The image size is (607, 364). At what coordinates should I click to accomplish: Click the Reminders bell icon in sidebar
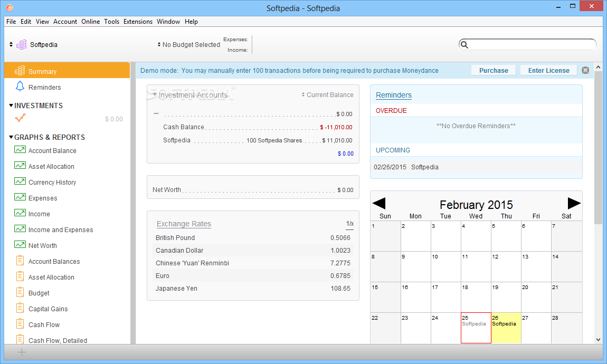pyautogui.click(x=20, y=87)
